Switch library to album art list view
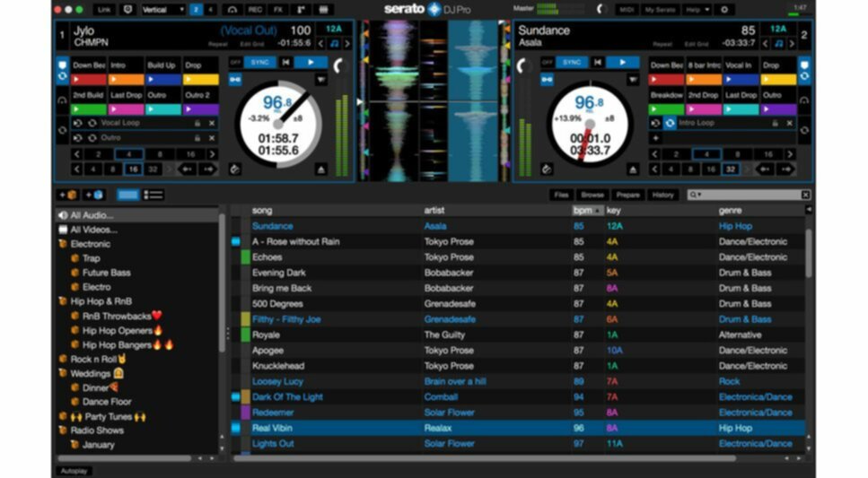The height and width of the screenshot is (478, 868). (x=153, y=195)
